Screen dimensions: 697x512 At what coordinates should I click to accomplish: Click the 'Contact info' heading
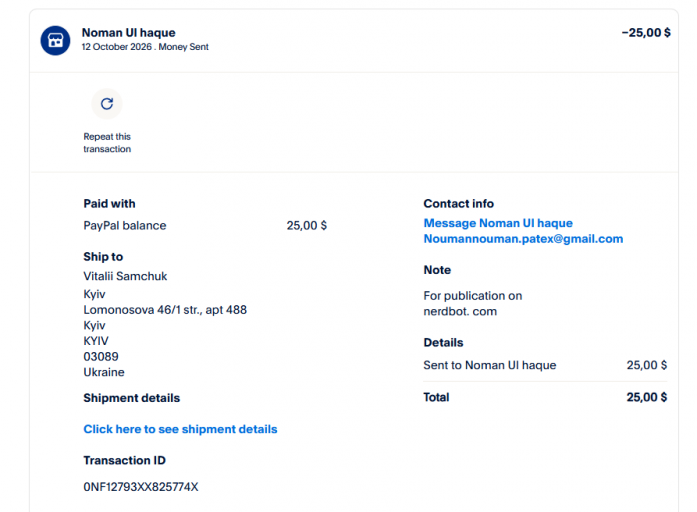point(459,204)
